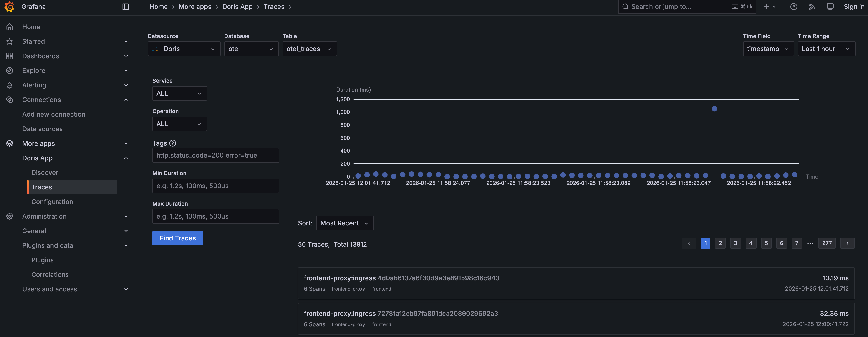
Task: Open the Operation ALL dropdown
Action: [x=179, y=124]
